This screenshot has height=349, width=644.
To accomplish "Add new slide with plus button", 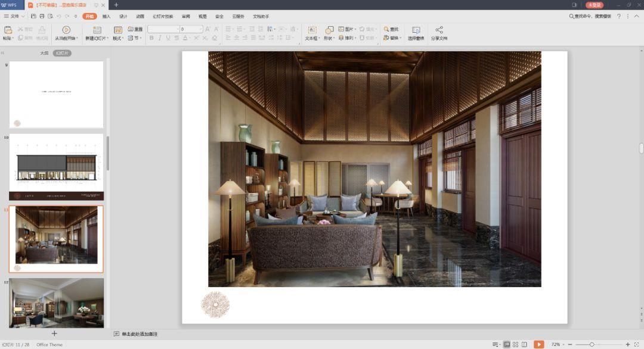I will 54,334.
